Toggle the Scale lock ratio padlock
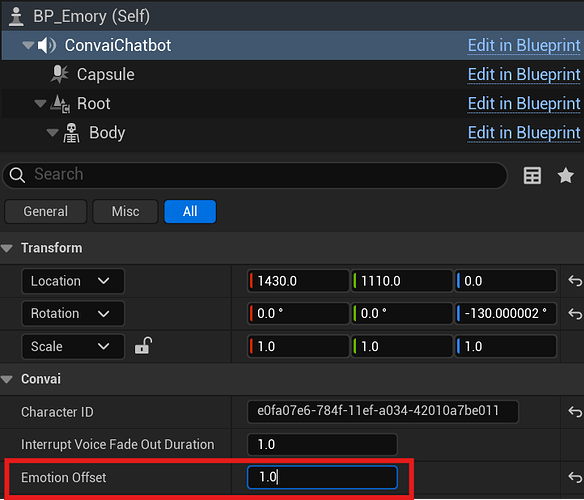584x500 pixels. (143, 346)
